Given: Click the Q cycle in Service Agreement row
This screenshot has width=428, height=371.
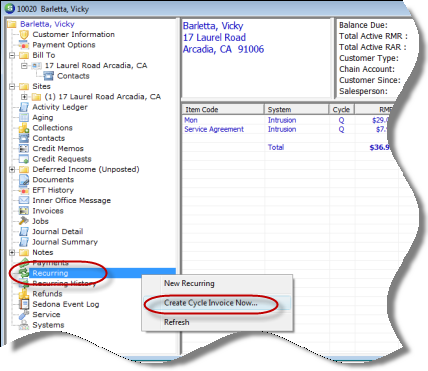Looking at the screenshot, I should point(341,129).
